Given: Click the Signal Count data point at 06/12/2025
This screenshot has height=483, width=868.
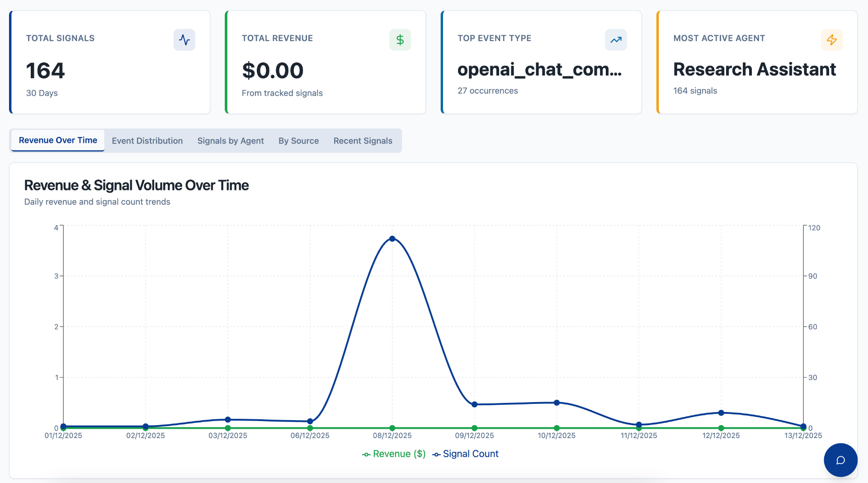Looking at the screenshot, I should (x=310, y=421).
